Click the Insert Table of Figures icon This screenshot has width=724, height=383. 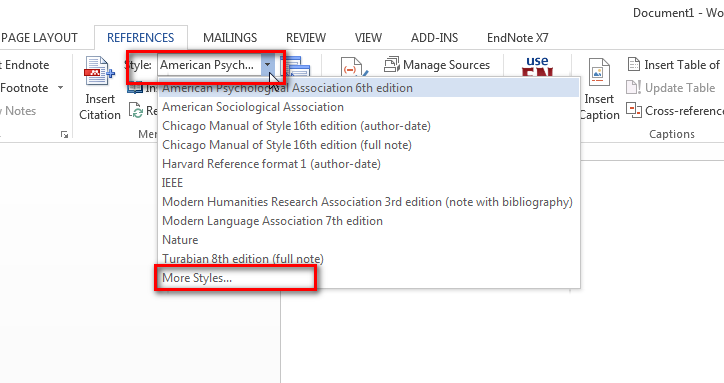(634, 64)
